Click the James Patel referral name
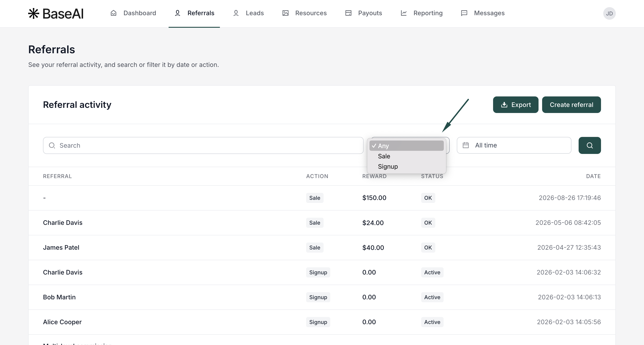 coord(61,247)
